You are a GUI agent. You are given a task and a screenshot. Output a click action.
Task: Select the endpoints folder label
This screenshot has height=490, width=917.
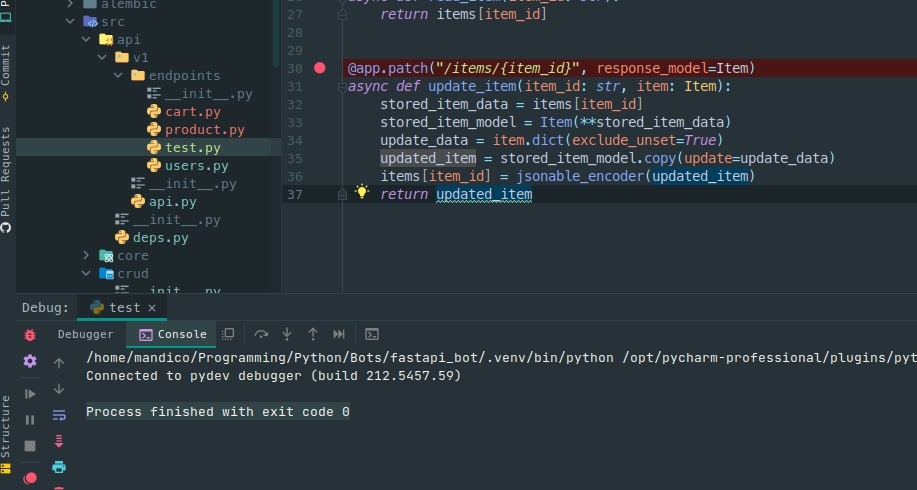184,75
